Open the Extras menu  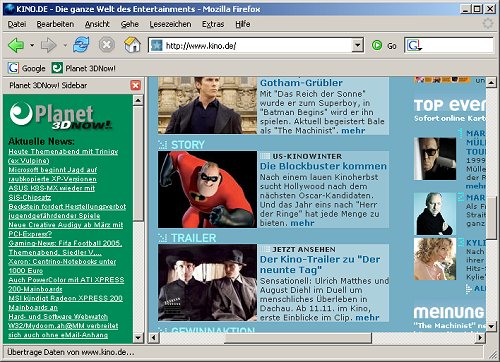pos(213,24)
